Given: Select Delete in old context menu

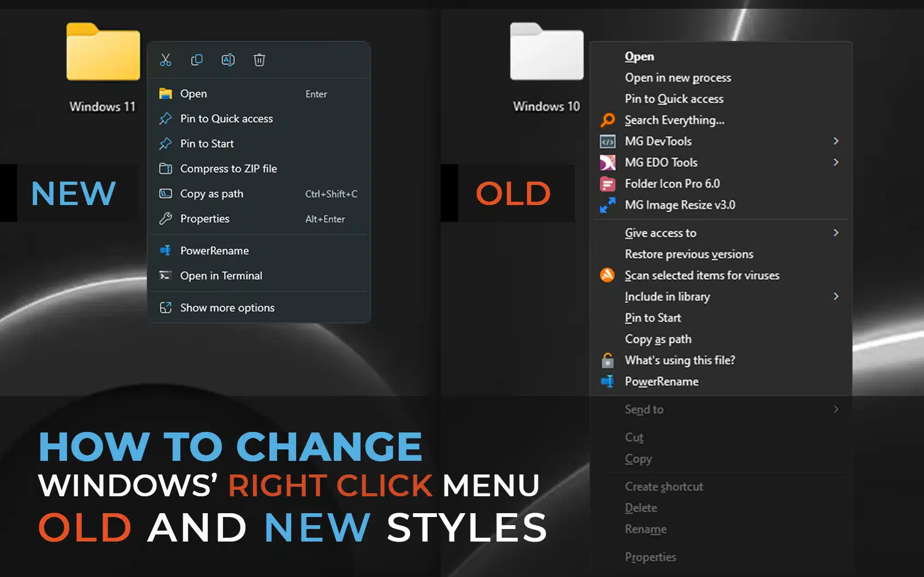Looking at the screenshot, I should (721, 508).
